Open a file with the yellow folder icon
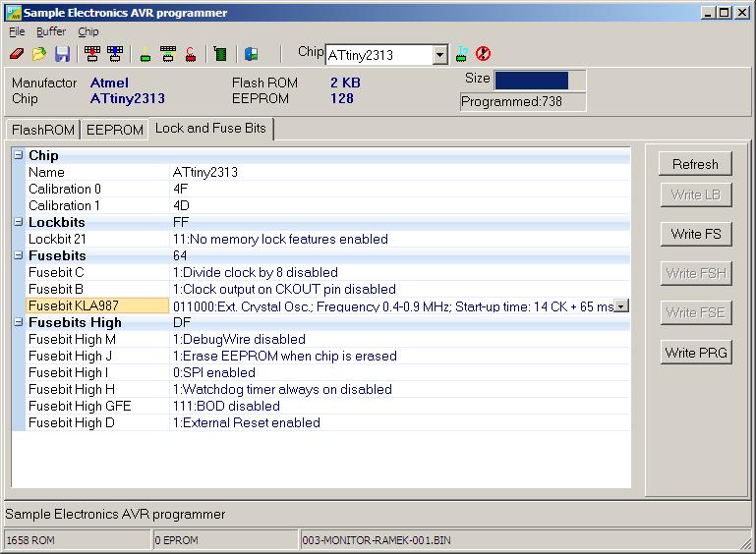The height and width of the screenshot is (554, 756). 39,55
